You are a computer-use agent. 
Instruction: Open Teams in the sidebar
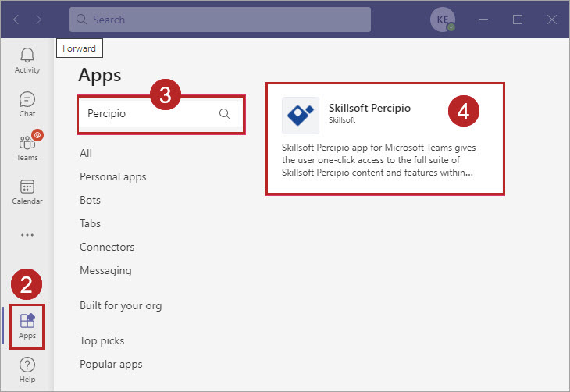(27, 148)
